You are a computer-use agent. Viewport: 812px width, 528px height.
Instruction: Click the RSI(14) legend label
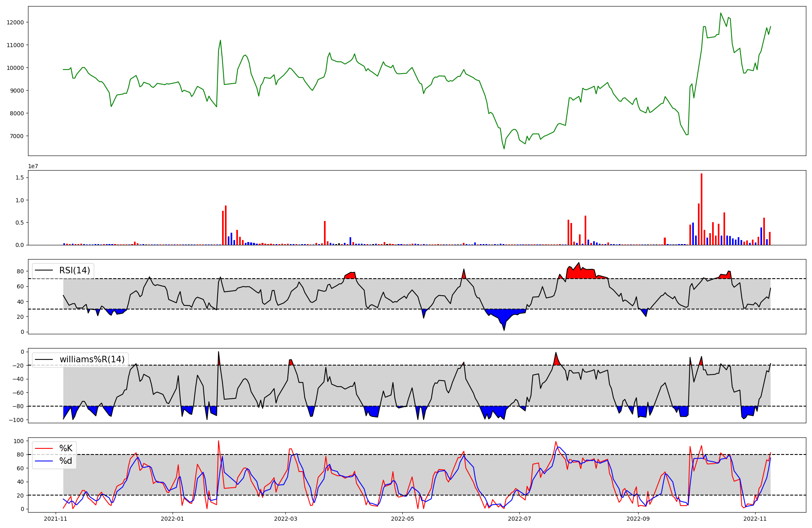pos(75,270)
